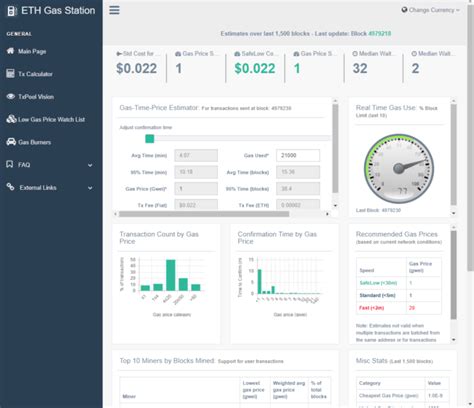Click the 95% Time (min) field
Image resolution: width=474 pixels, height=408 pixels.
point(196,172)
